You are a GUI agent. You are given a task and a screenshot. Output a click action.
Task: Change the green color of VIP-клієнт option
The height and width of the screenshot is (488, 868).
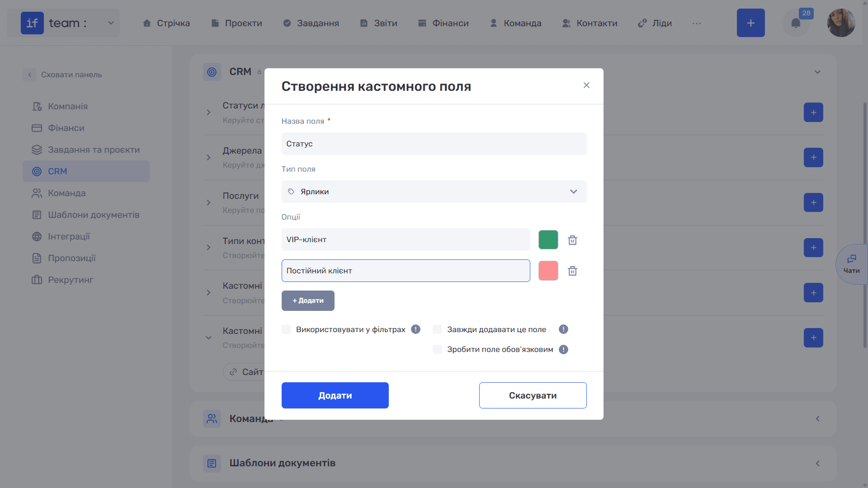pyautogui.click(x=548, y=240)
